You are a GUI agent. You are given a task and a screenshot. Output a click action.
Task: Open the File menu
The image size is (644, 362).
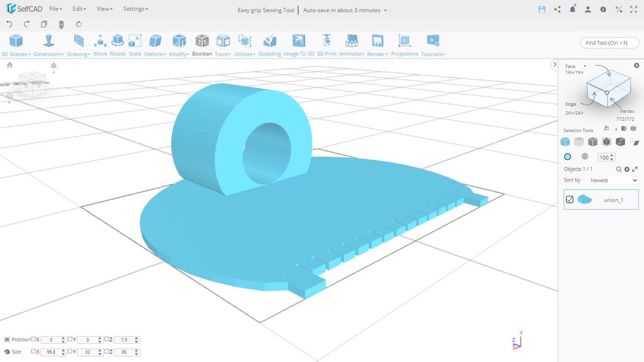55,9
